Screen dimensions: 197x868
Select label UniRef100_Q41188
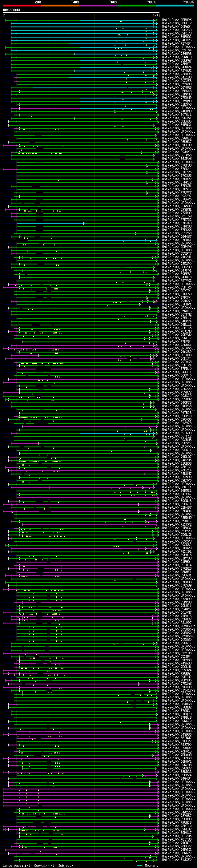click(176, 78)
